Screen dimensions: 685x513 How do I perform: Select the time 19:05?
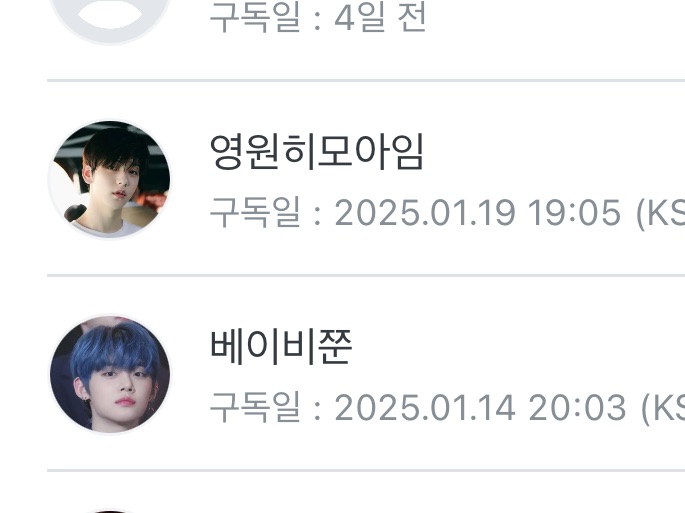pos(574,213)
